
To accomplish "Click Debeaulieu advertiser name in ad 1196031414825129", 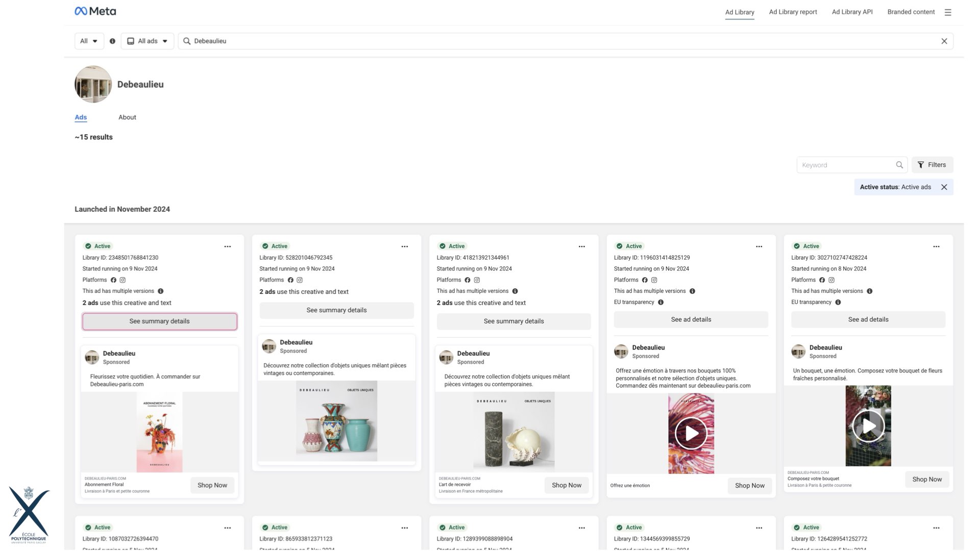I will 648,348.
